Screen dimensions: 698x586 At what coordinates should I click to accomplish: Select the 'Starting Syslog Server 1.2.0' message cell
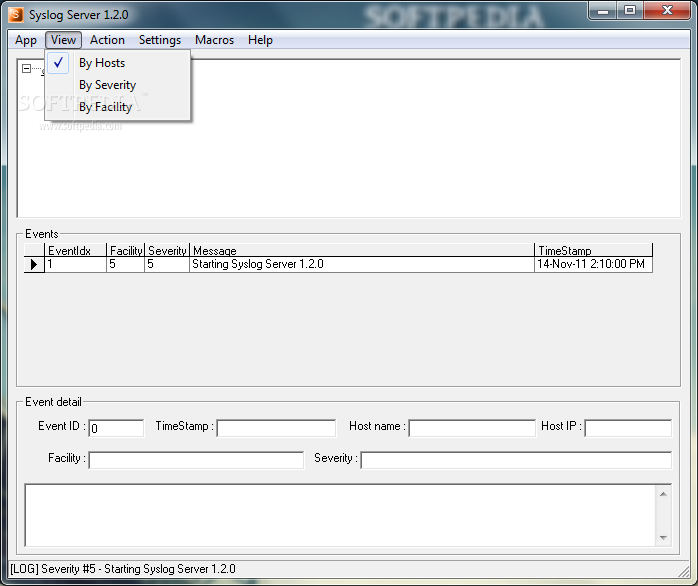click(x=362, y=265)
